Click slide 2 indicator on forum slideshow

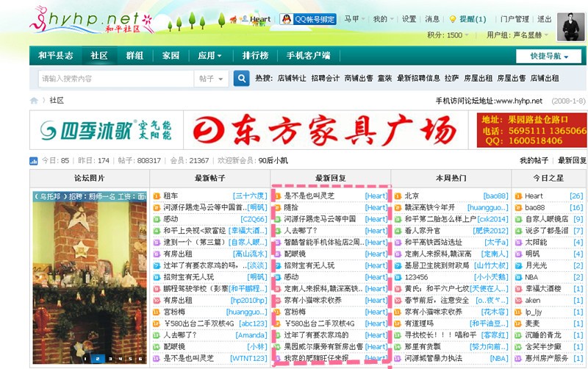pyautogui.click(x=98, y=359)
